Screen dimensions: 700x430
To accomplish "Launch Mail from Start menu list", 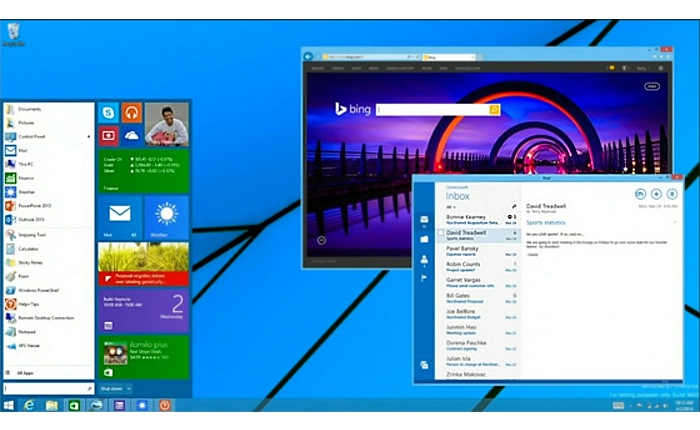I will coord(22,150).
